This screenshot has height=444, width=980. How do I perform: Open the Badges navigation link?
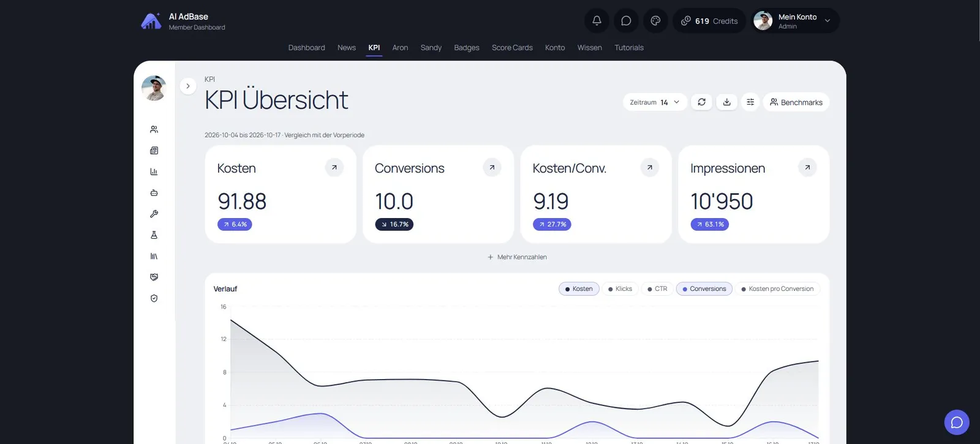[467, 48]
